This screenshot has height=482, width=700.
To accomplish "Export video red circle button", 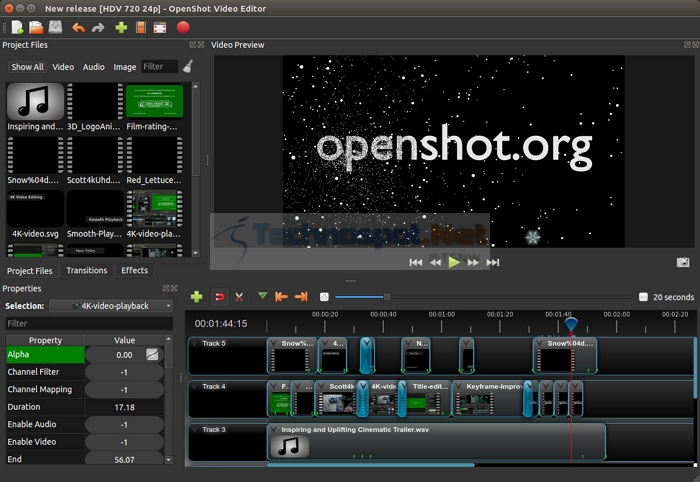I will 183,28.
